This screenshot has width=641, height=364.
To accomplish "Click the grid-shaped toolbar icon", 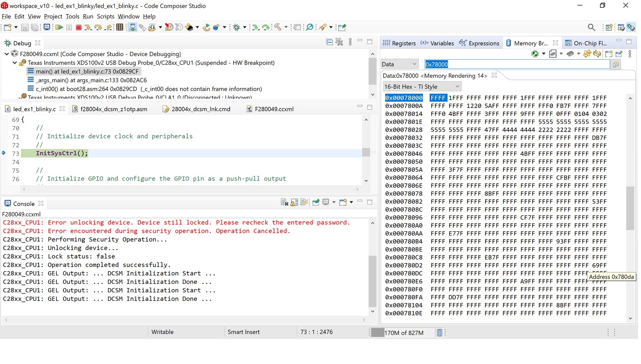I will 119,27.
